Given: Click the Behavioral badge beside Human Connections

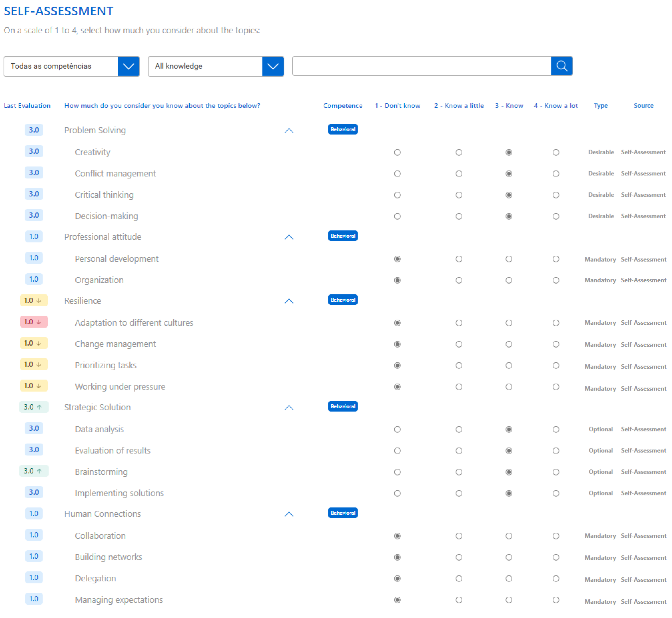Looking at the screenshot, I should coord(343,513).
